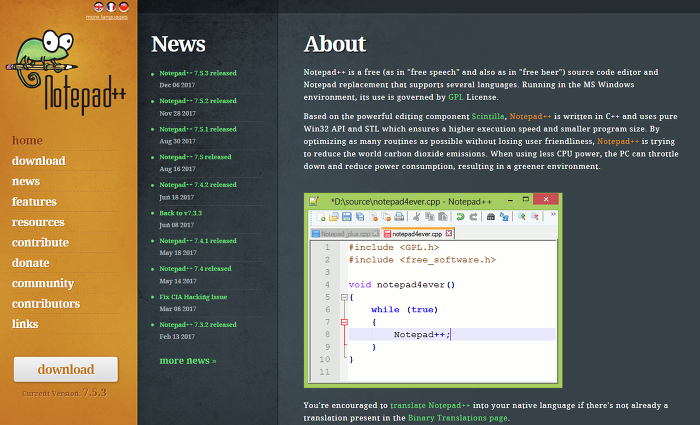Switch site language to English via UK flag

[x=99, y=7]
